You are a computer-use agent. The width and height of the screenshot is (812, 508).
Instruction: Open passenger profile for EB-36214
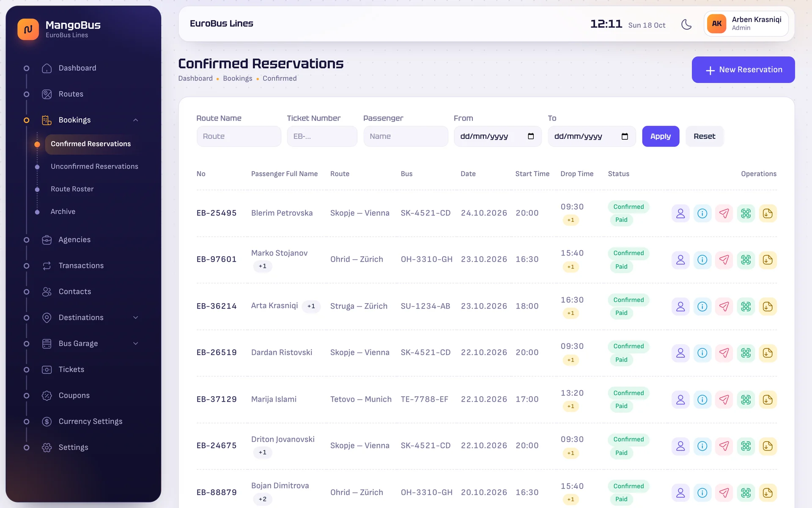680,306
